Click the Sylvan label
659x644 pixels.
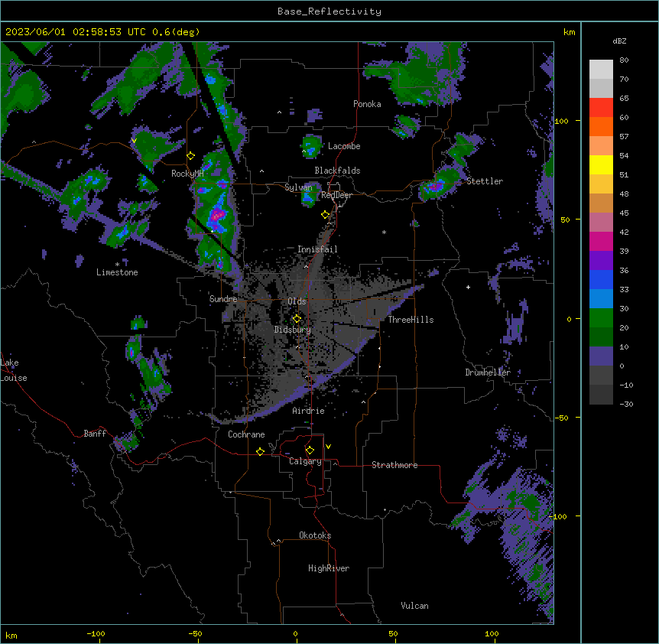point(298,187)
